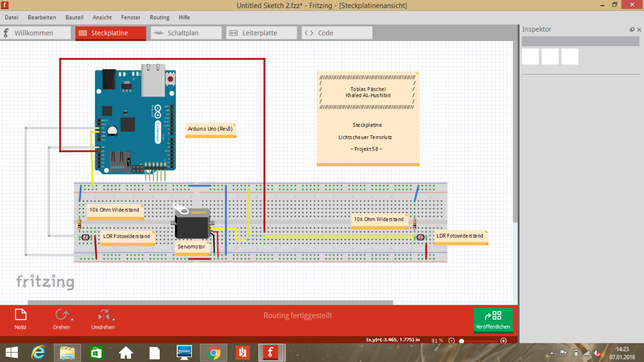Open the Umdrehen dropdown arrow
The width and height of the screenshot is (644, 362).
click(114, 320)
